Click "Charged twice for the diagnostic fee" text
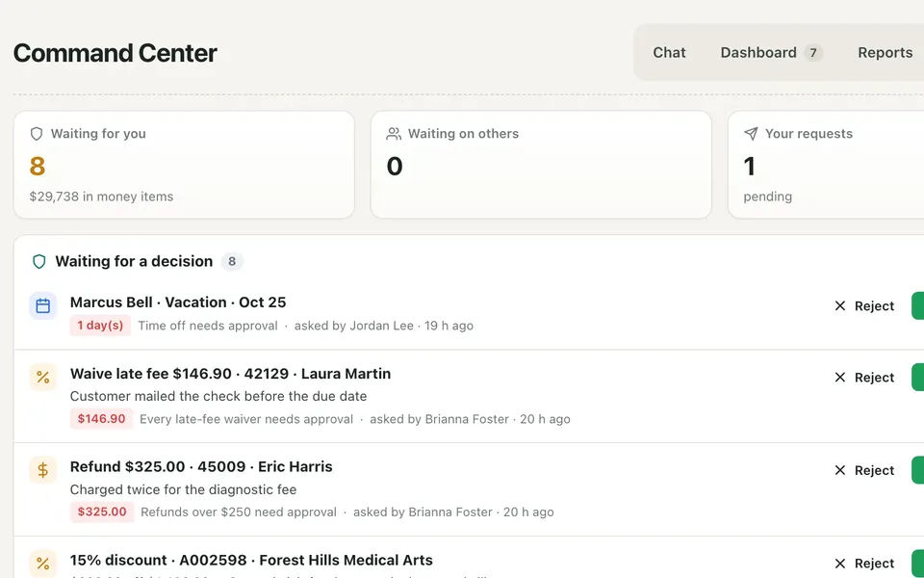 coord(183,489)
